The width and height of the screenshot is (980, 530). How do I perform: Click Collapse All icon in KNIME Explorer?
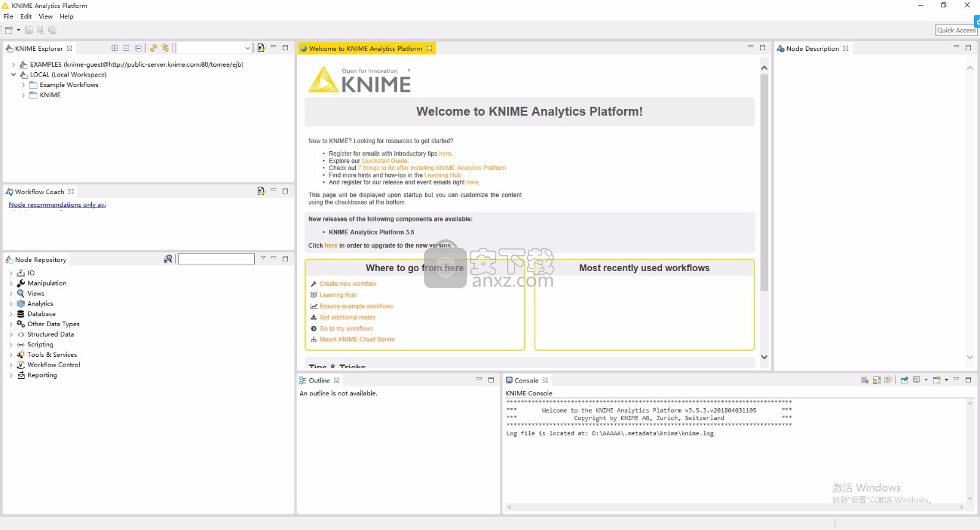[x=138, y=48]
